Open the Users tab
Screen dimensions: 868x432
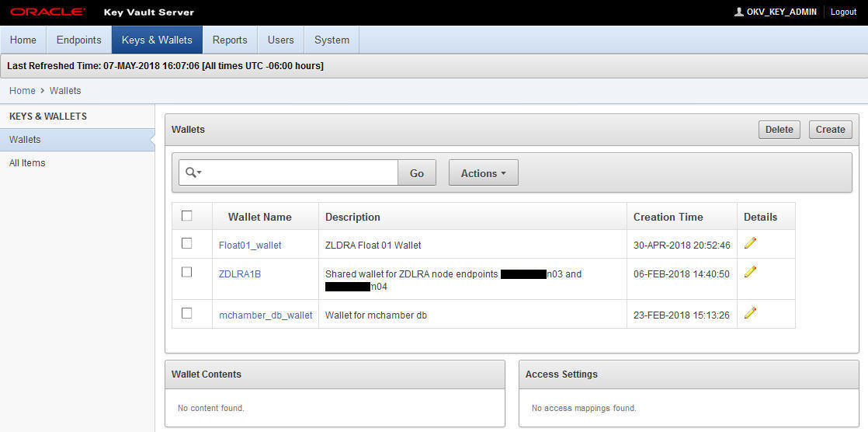[x=280, y=40]
